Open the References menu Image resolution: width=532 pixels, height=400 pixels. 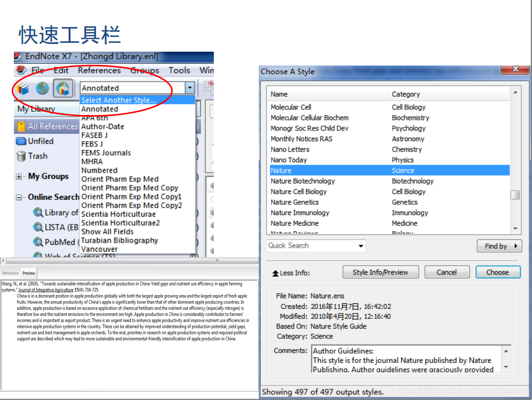99,71
